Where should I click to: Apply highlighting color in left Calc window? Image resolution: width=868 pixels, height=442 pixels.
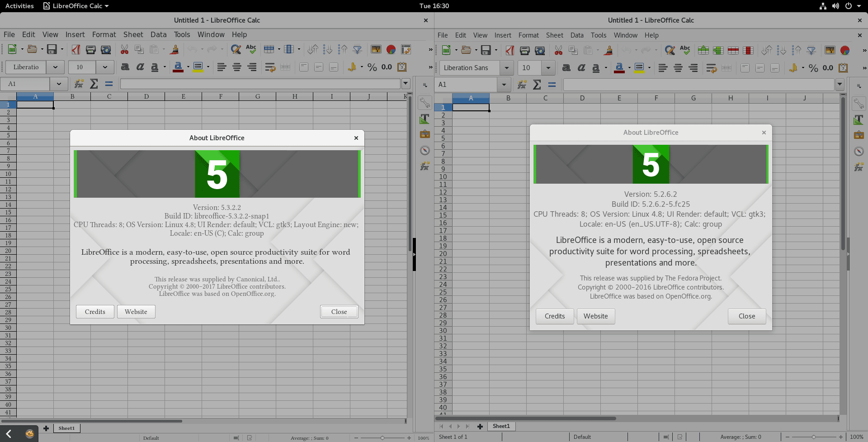(x=198, y=67)
